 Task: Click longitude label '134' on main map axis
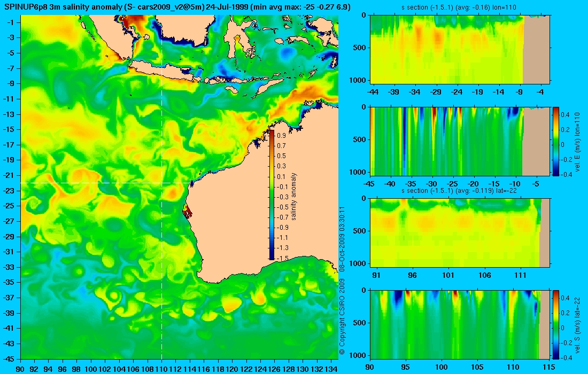coord(331,369)
